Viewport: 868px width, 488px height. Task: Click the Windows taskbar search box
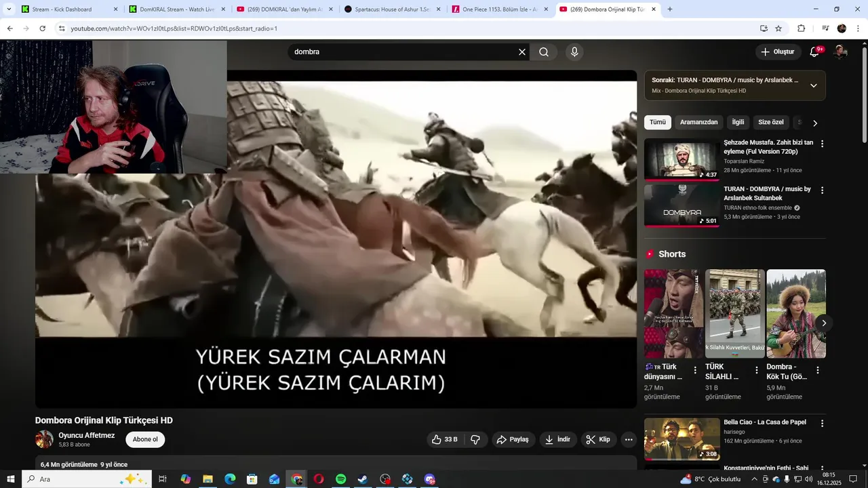pos(87,479)
